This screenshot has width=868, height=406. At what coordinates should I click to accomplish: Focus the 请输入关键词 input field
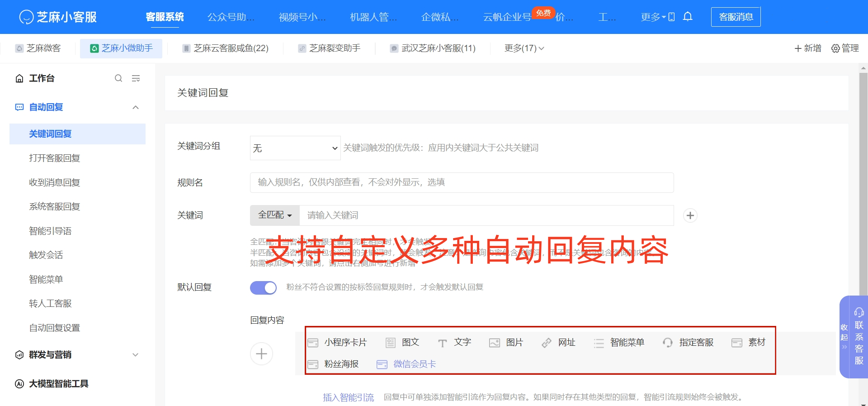(486, 215)
